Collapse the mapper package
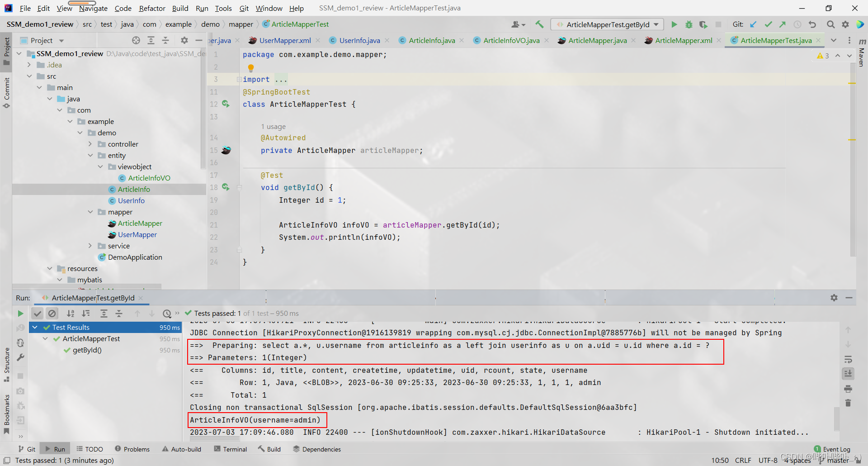Image resolution: width=868 pixels, height=466 pixels. [90, 212]
